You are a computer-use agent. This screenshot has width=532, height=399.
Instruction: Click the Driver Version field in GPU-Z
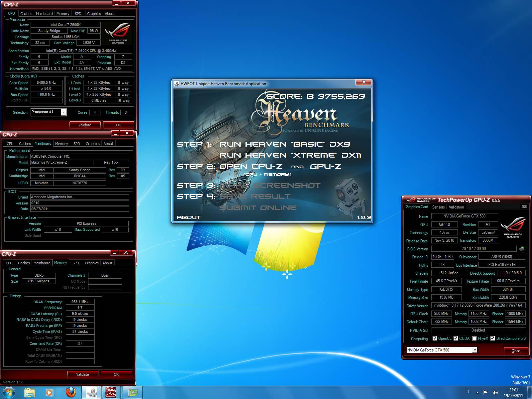tap(478, 305)
